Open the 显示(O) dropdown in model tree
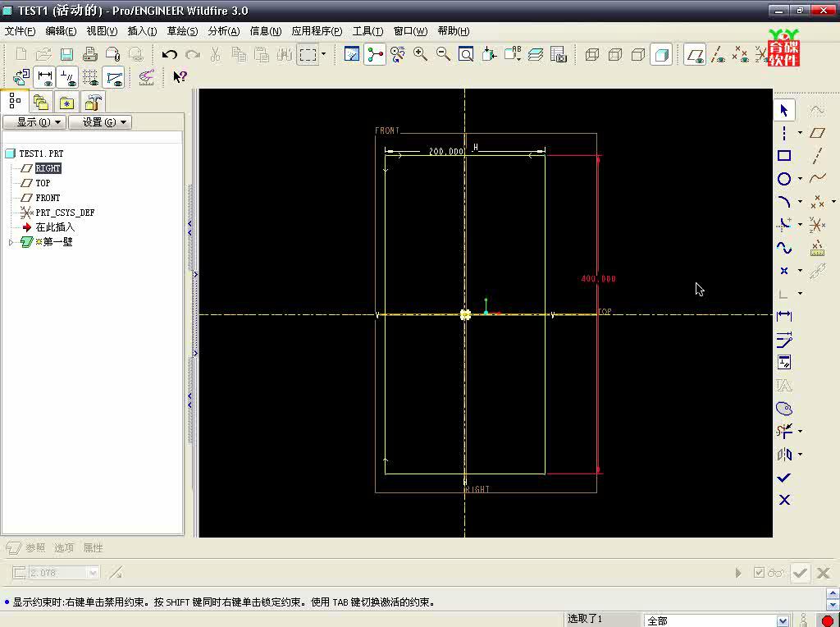The width and height of the screenshot is (840, 627). (x=34, y=122)
